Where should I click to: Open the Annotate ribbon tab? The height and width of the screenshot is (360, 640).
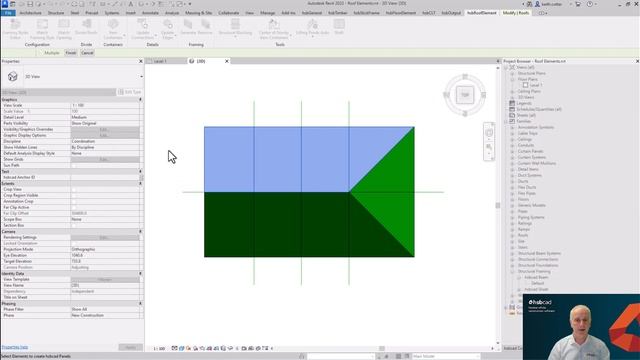pyautogui.click(x=150, y=13)
